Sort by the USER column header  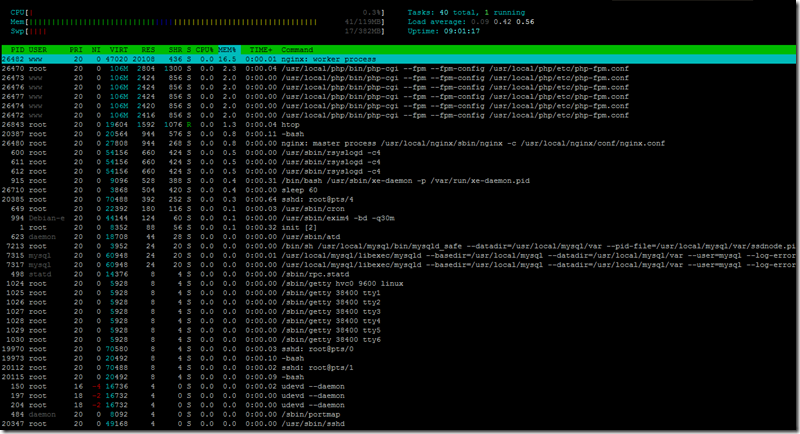(x=38, y=50)
